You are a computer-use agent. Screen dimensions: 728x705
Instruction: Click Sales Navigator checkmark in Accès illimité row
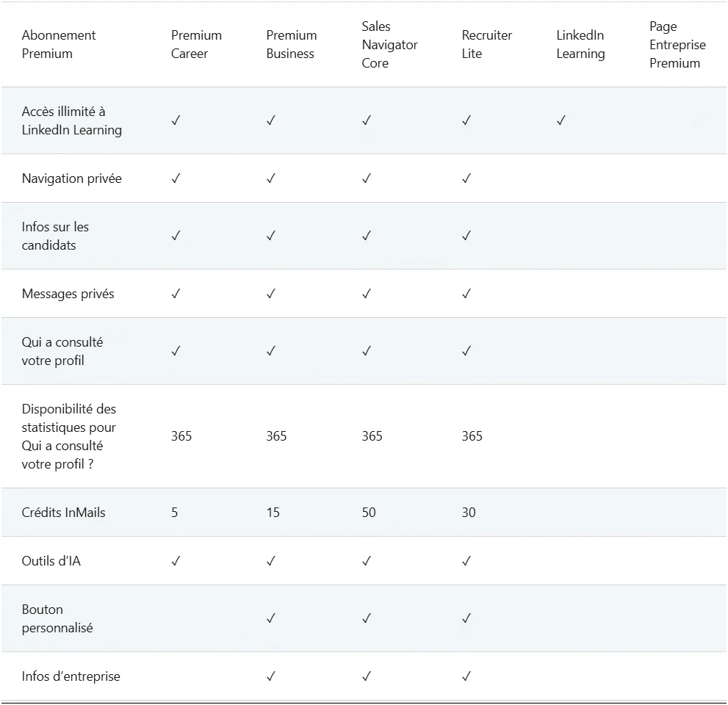pyautogui.click(x=367, y=120)
